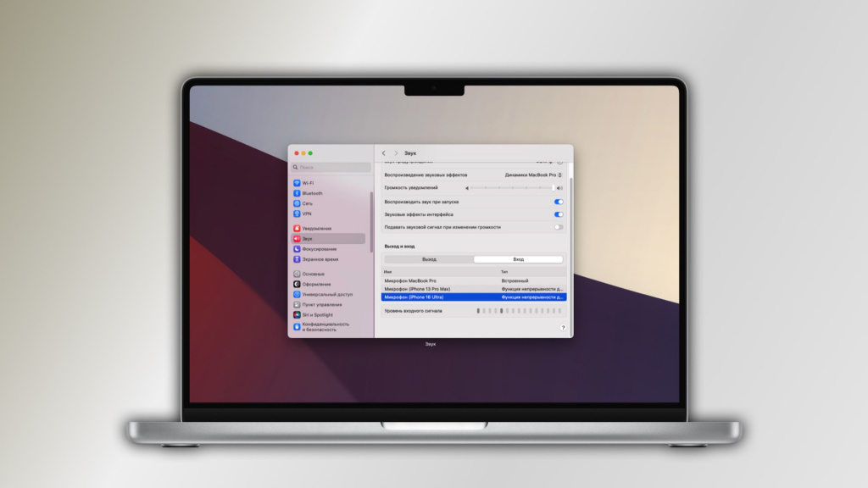
Task: Click the Поиск search field
Action: (x=331, y=167)
